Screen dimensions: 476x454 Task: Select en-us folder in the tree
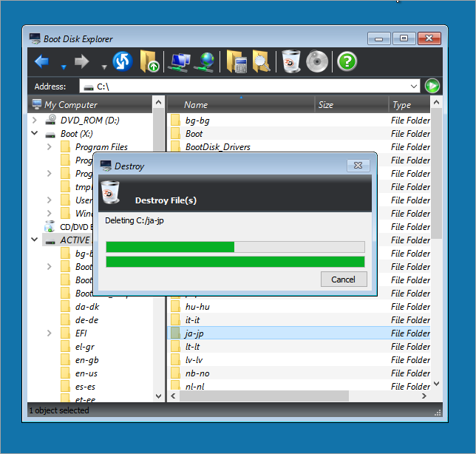tap(86, 373)
